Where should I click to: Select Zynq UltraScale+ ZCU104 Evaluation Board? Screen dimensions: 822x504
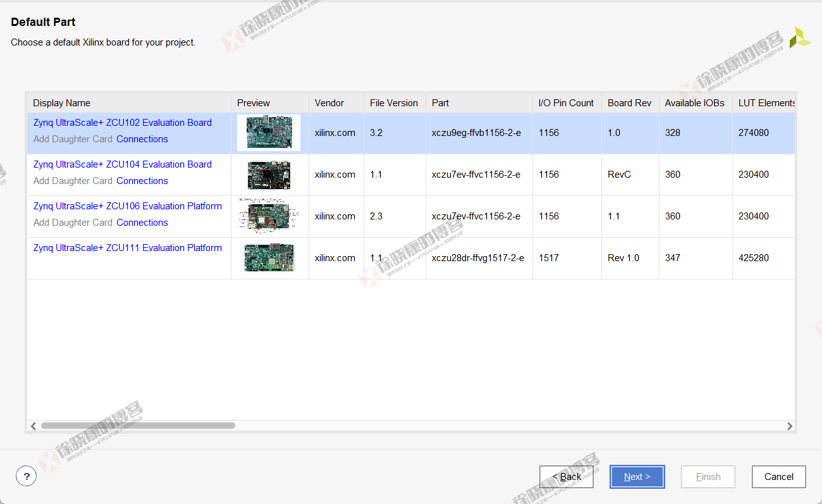[123, 164]
